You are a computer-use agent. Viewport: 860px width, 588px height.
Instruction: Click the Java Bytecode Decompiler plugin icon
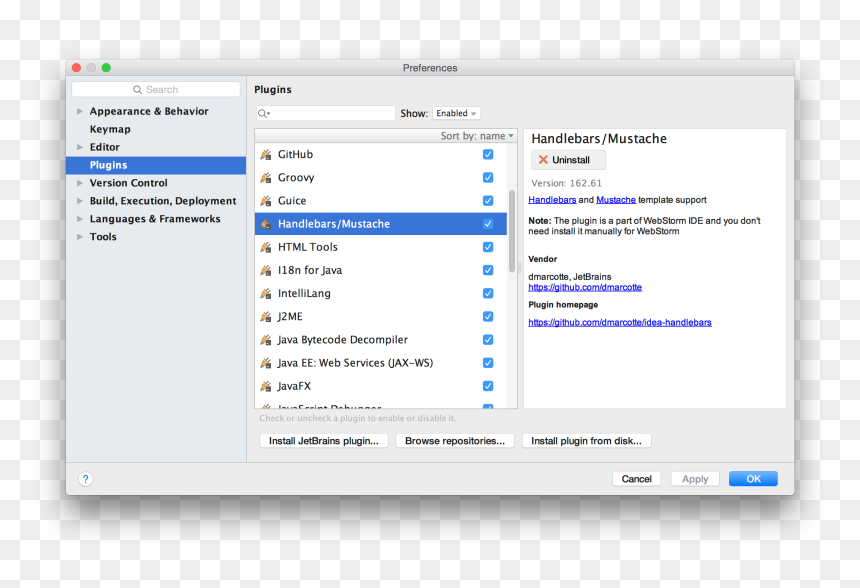(x=266, y=340)
